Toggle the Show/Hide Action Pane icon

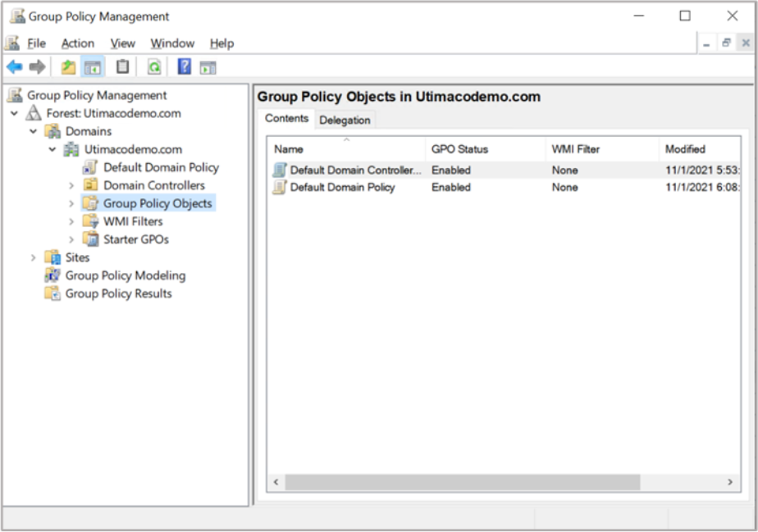click(x=208, y=67)
